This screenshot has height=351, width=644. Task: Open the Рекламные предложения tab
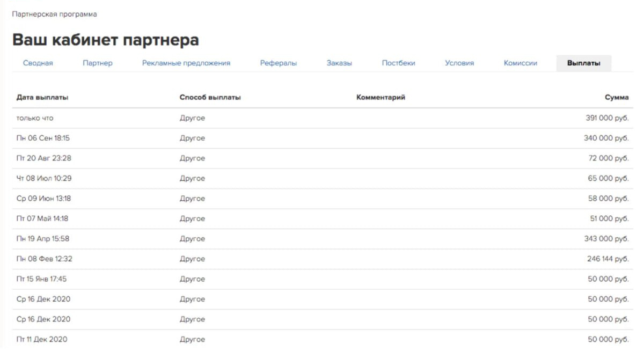(186, 63)
